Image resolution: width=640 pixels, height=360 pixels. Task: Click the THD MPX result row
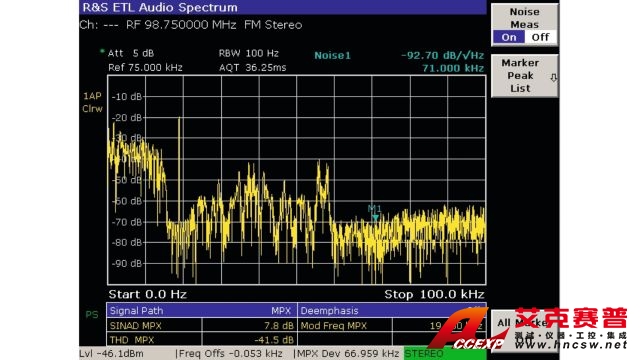pyautogui.click(x=202, y=340)
